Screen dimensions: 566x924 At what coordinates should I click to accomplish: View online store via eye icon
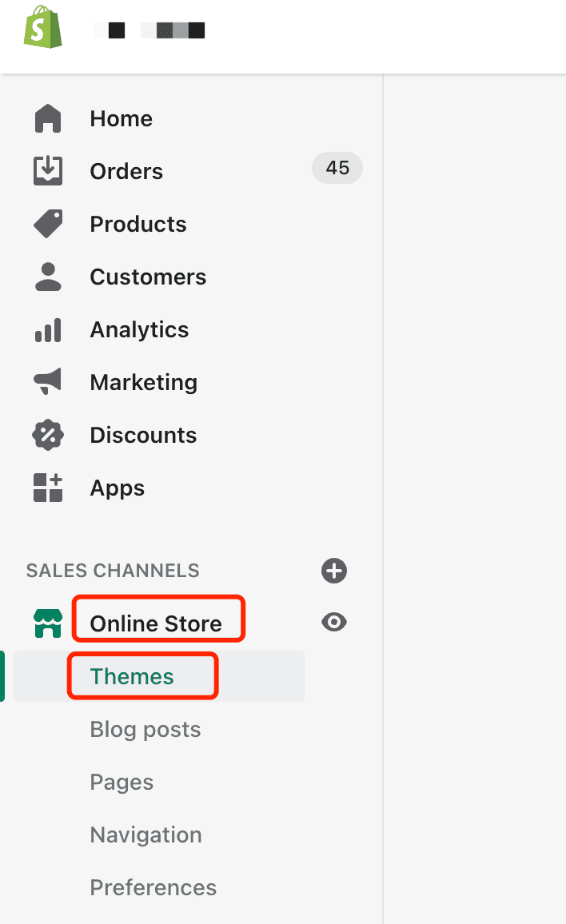(333, 623)
